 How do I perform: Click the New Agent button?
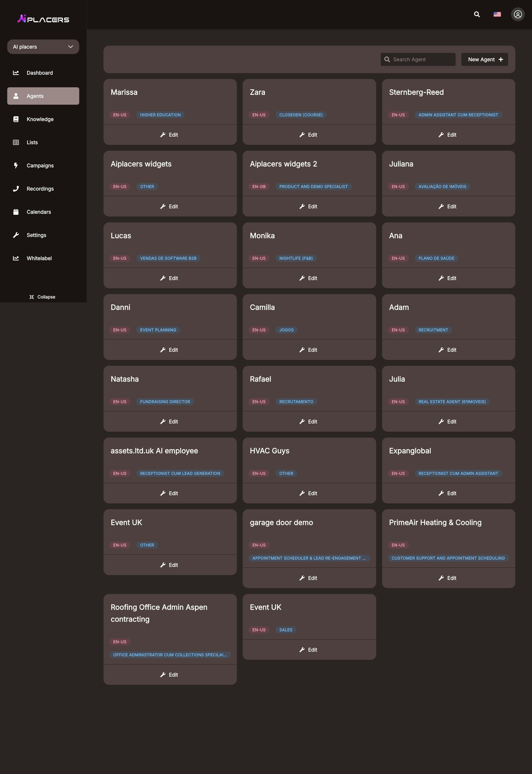coord(484,59)
